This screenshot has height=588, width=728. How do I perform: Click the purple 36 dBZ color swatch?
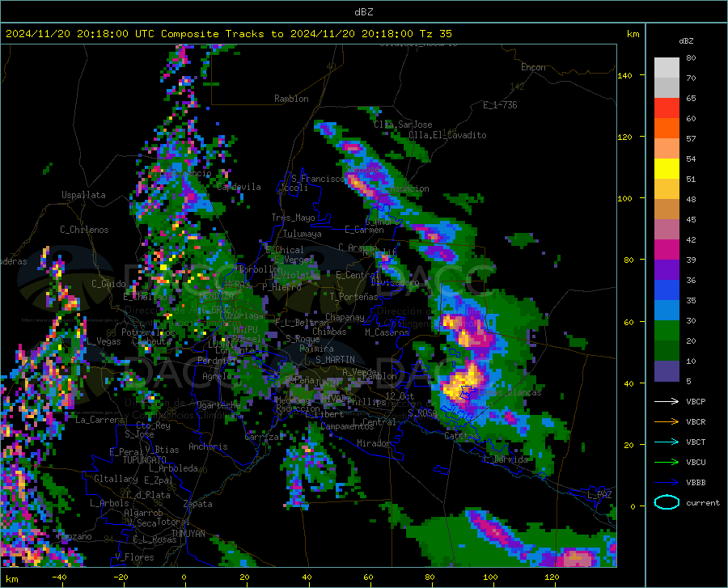point(667,270)
